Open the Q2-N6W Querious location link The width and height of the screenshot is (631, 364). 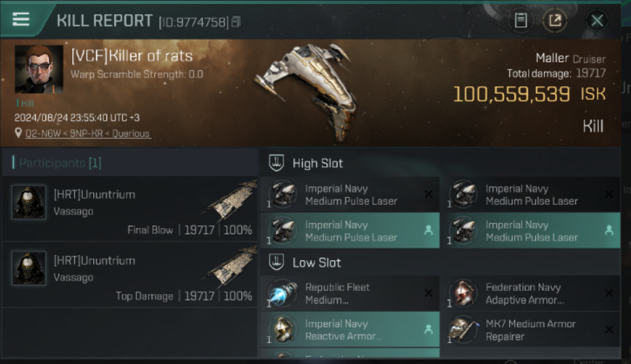coord(87,133)
